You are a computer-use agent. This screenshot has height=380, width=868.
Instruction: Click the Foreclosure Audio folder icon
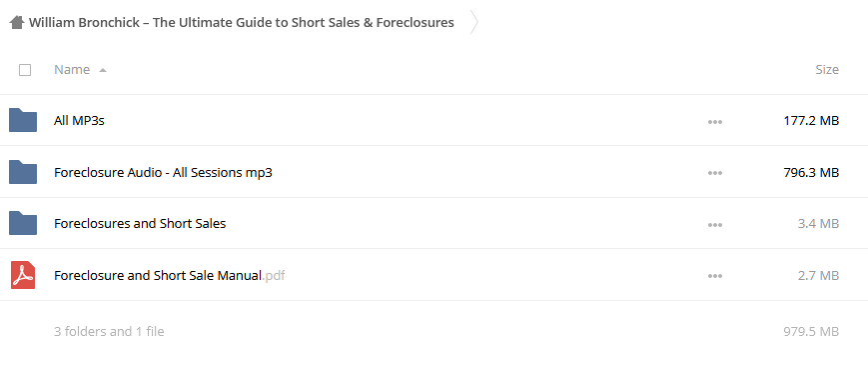pos(23,172)
